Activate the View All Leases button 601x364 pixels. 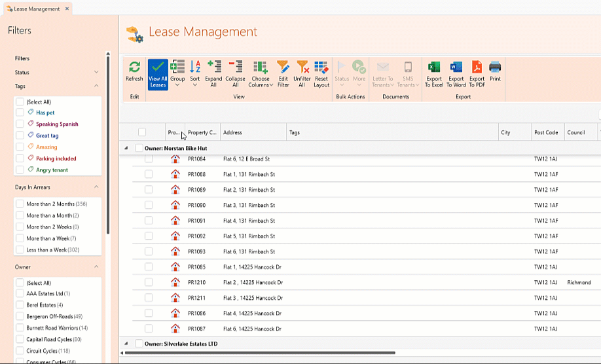tap(158, 73)
